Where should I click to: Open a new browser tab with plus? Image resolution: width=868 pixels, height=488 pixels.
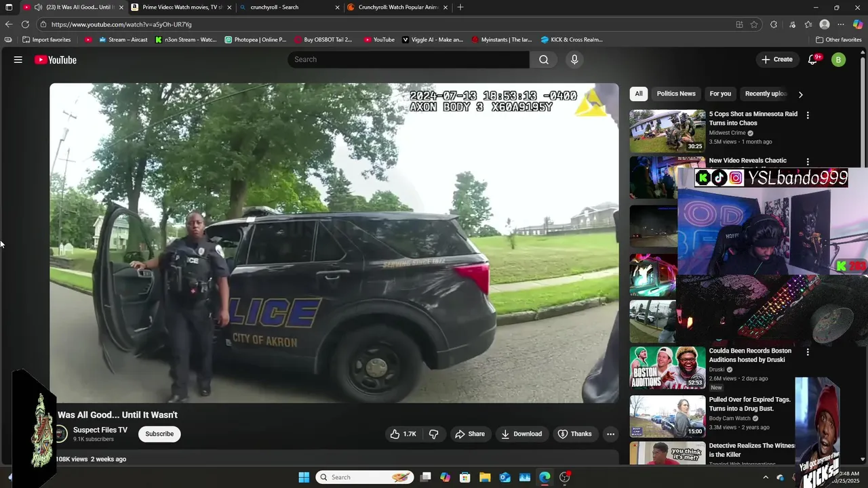[460, 7]
